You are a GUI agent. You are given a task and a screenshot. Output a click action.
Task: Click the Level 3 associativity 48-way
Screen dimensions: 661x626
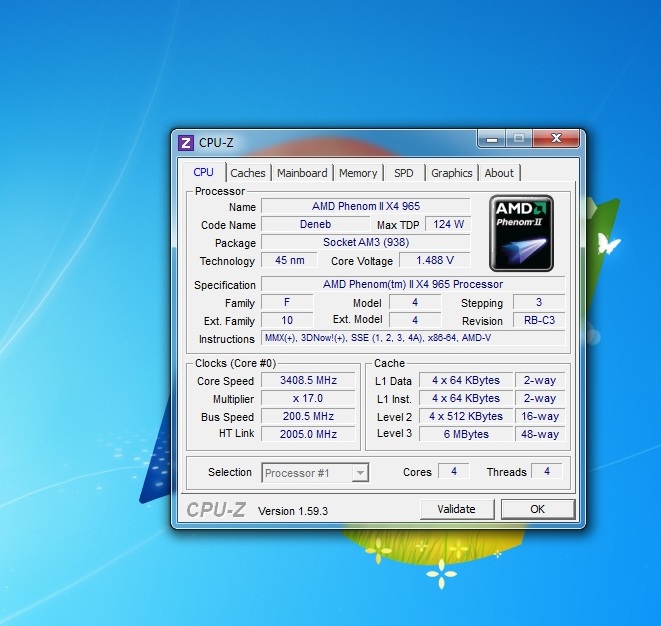540,434
